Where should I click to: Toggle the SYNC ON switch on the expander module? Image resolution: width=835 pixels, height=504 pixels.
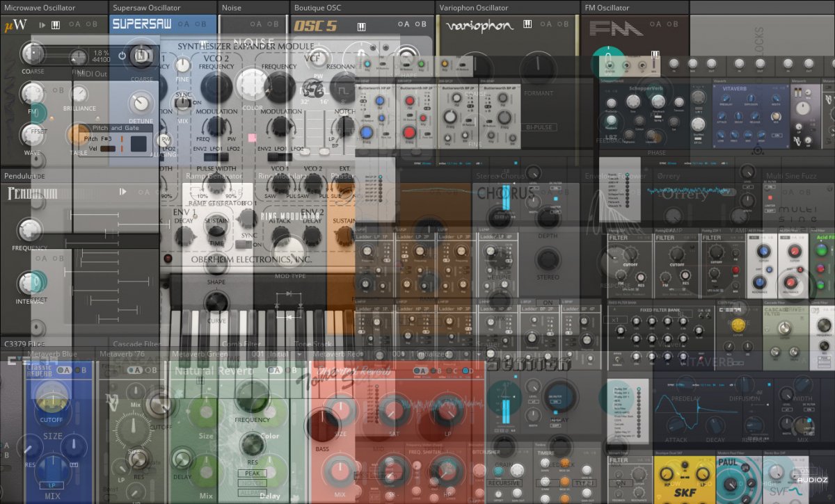click(184, 101)
